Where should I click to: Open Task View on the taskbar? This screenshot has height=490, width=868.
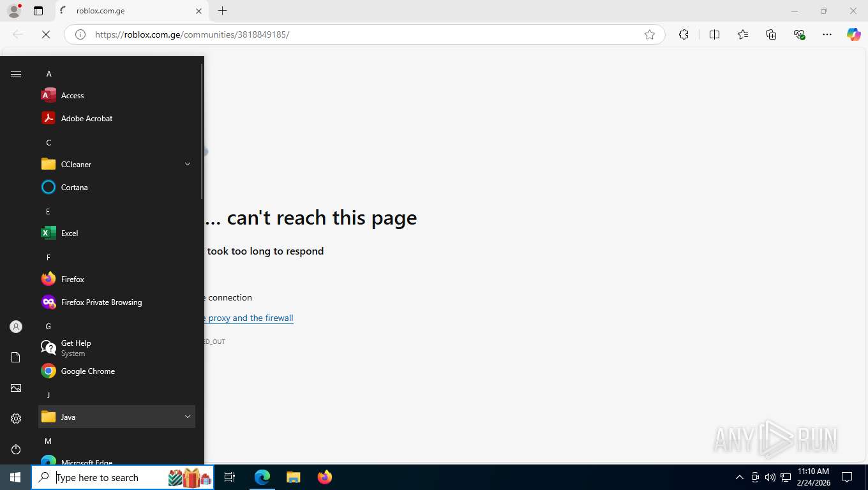(230, 477)
